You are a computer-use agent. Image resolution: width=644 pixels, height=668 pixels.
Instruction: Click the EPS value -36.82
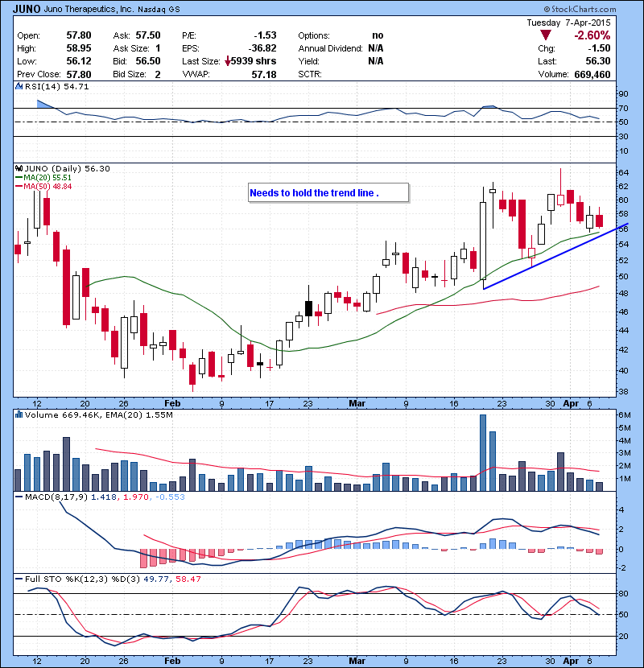262,48
